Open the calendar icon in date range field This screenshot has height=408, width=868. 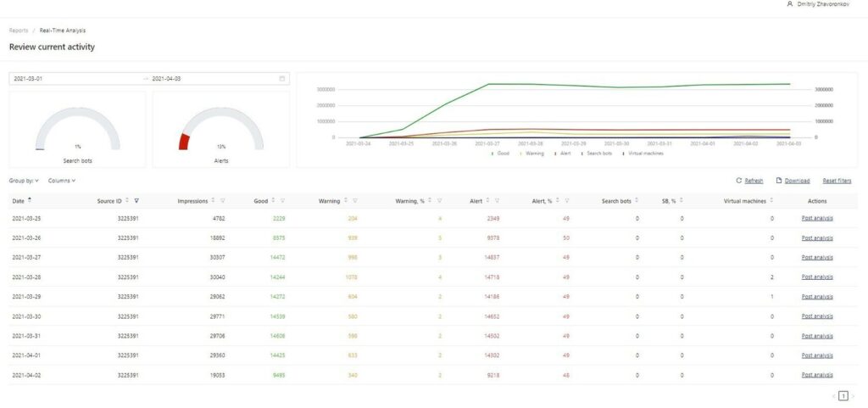click(281, 79)
